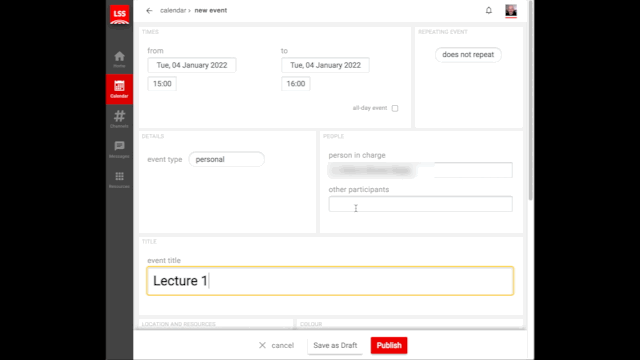
Task: Select the to date field
Action: [x=325, y=65]
